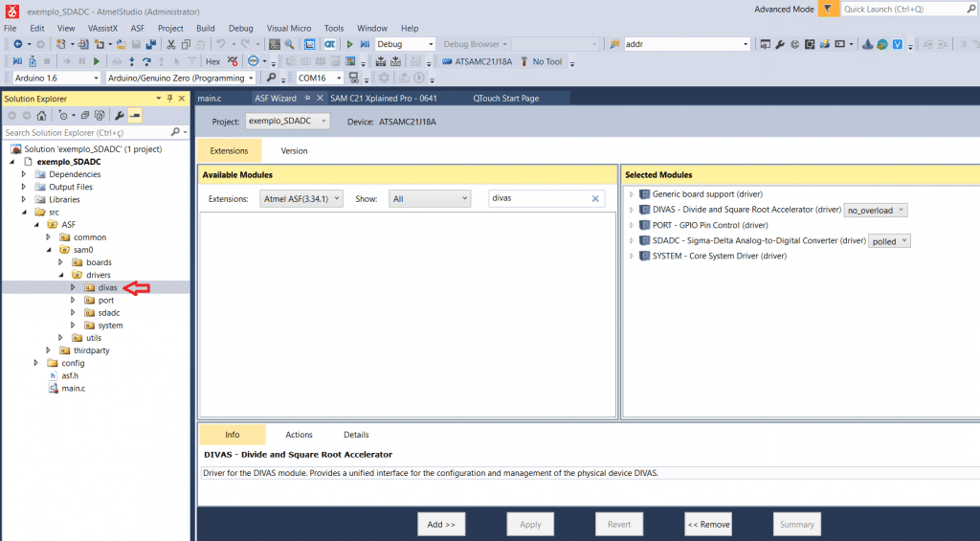Click the Add >> button

coord(441,524)
